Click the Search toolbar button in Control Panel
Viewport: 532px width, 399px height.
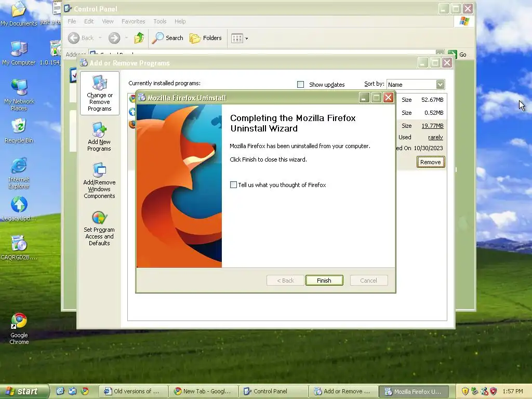click(x=167, y=38)
